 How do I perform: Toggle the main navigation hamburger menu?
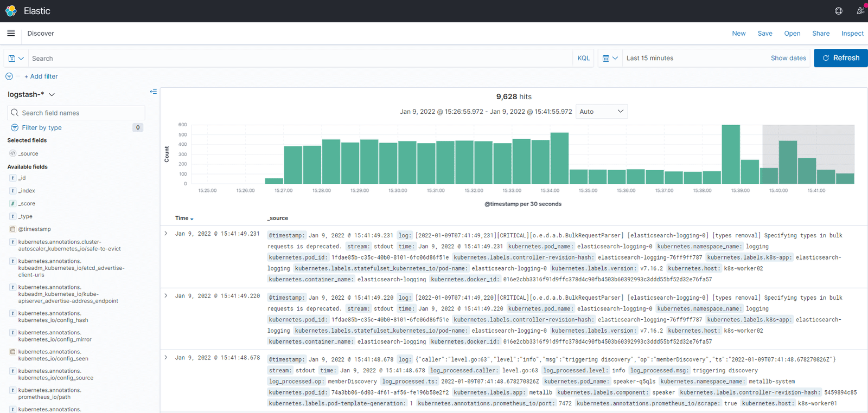click(11, 34)
